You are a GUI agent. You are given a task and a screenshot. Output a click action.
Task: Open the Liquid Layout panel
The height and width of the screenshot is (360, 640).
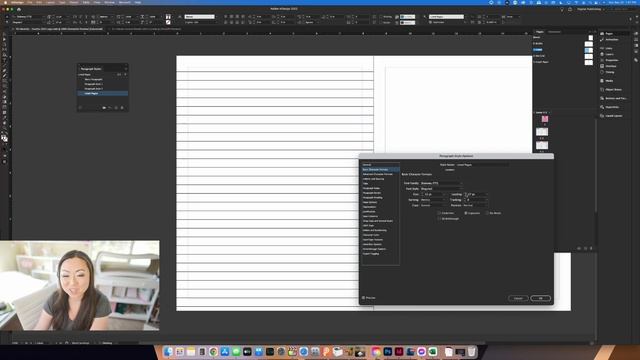point(613,116)
